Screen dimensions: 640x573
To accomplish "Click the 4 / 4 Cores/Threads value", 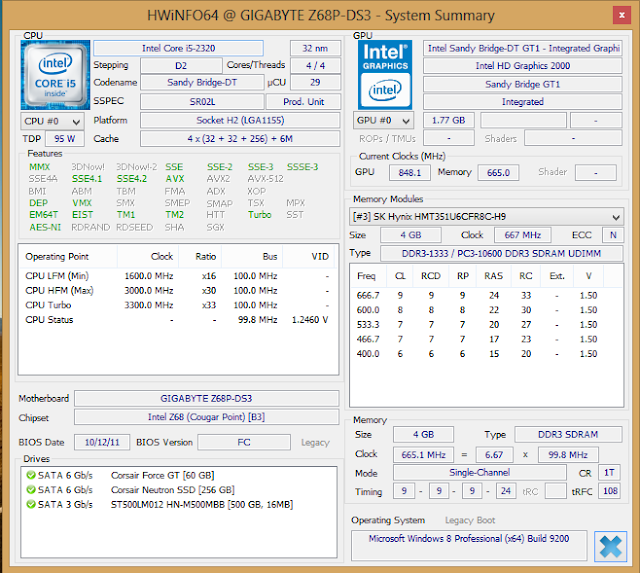I will [x=315, y=65].
